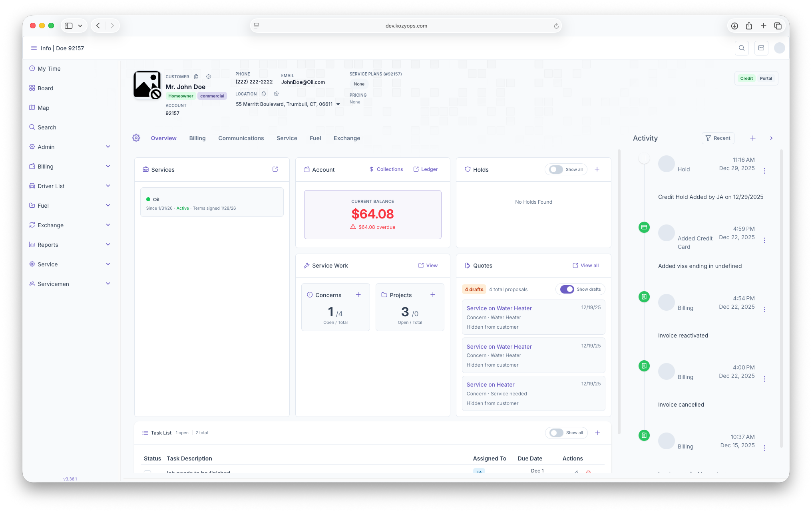Add a new Concern with plus icon
The image size is (812, 512).
(x=358, y=295)
